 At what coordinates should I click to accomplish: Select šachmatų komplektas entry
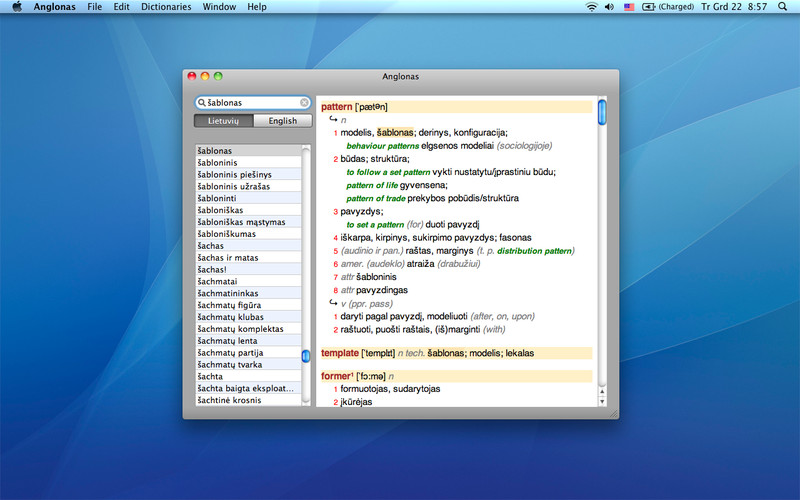[x=248, y=329]
